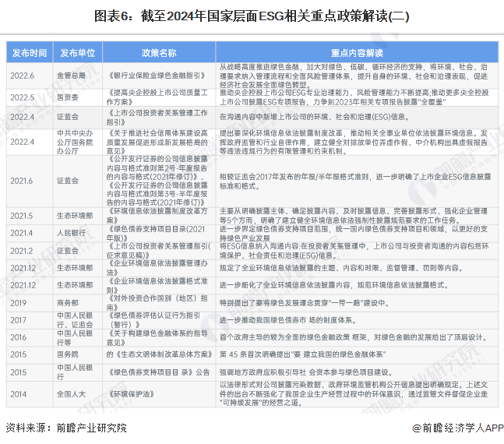Viewport: 504px width, 444px height.
Task: Click policy name '《企业环境信息依法披露管理办法》'
Action: (157, 268)
